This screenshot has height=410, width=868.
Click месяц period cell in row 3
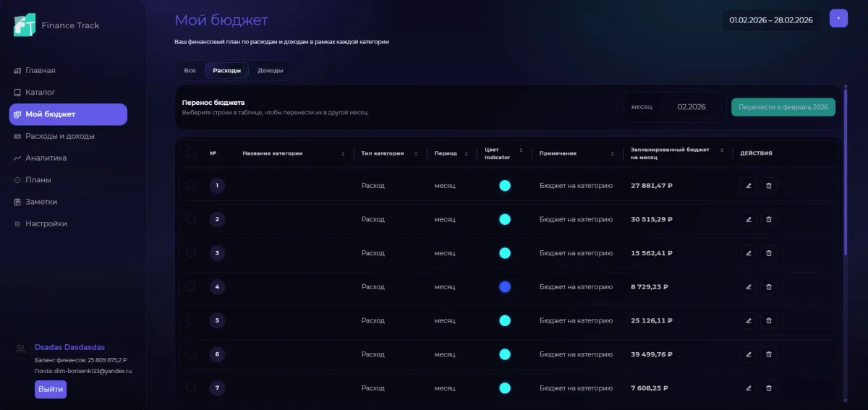(445, 253)
